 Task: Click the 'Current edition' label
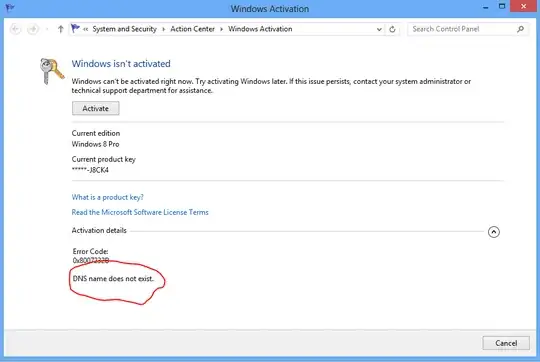[x=96, y=133]
